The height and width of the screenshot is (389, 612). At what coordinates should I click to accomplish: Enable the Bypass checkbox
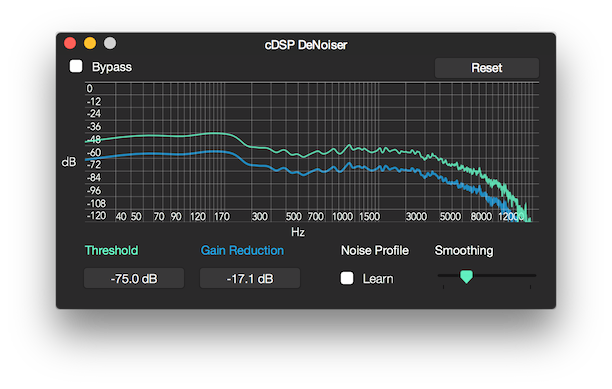tap(76, 66)
